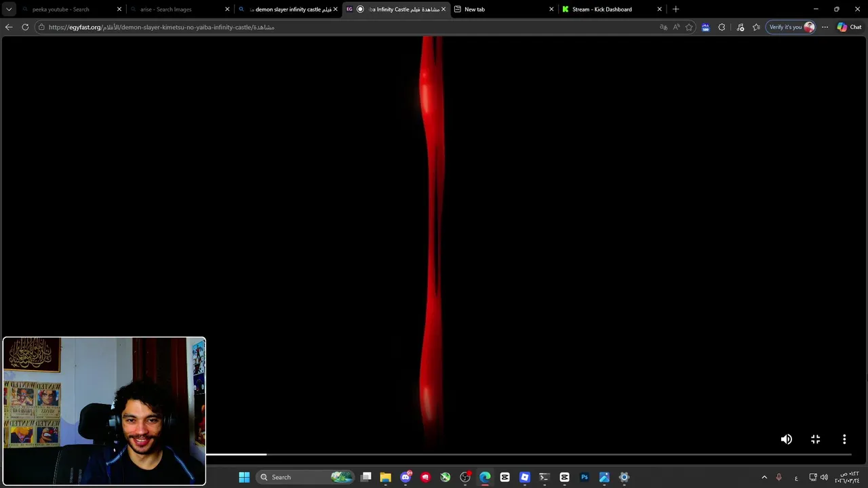The image size is (868, 488).
Task: Close the Infinity Castle egyfast tab
Action: pyautogui.click(x=443, y=9)
